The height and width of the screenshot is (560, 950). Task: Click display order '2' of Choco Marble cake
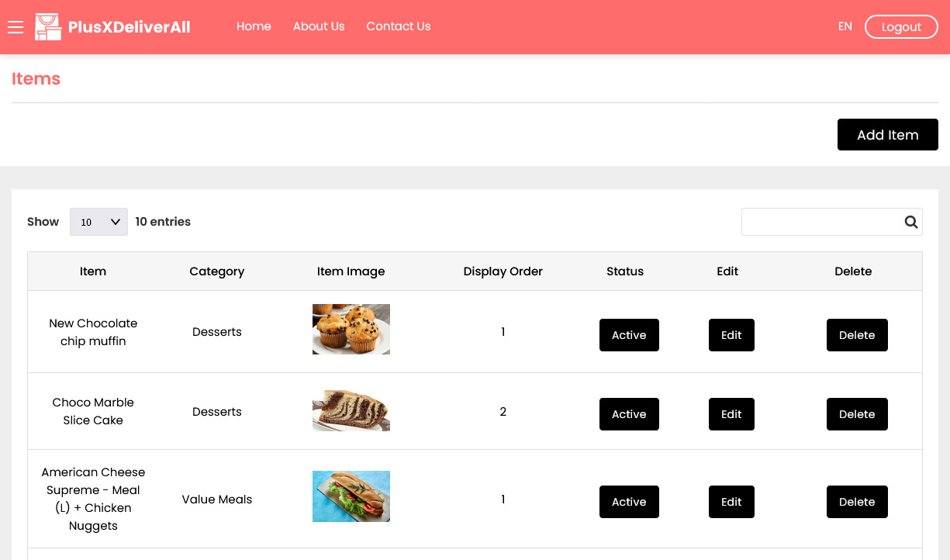pyautogui.click(x=503, y=412)
